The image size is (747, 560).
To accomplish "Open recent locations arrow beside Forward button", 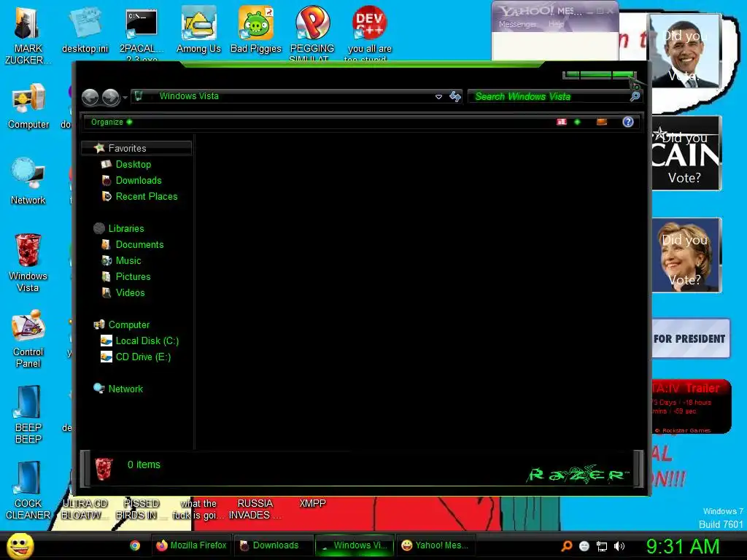I will coord(125,98).
